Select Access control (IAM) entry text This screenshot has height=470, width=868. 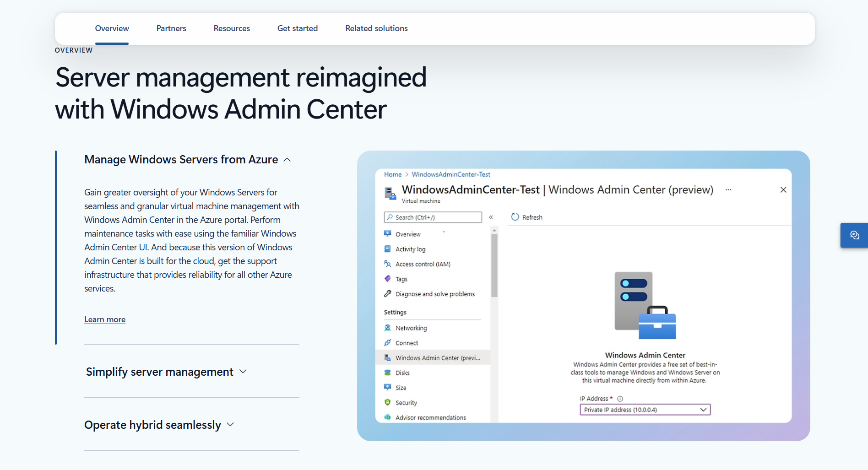423,264
